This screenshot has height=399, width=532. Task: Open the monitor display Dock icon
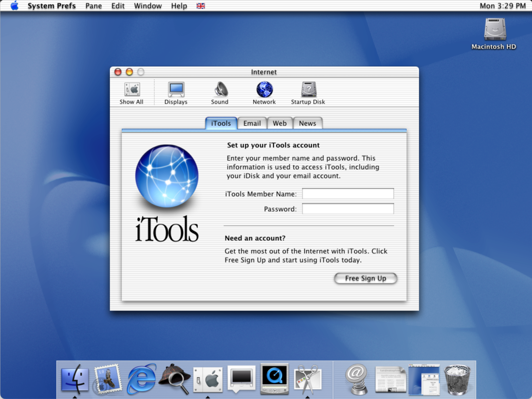241,379
